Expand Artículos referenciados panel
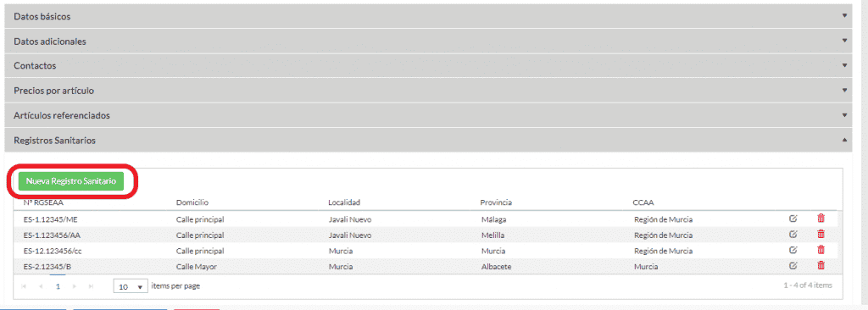 (428, 115)
